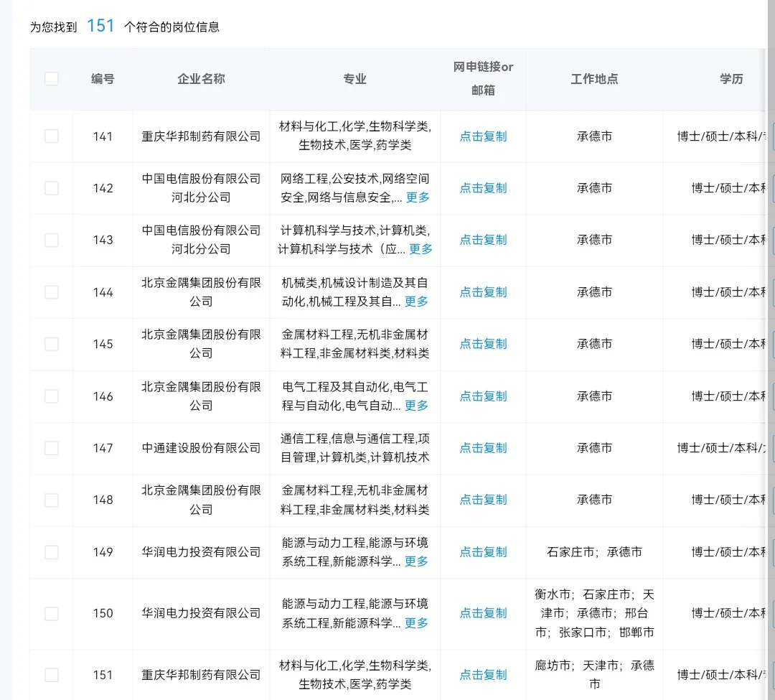Select the checkbox for row 146
Viewport: 775px width, 700px height.
click(52, 396)
